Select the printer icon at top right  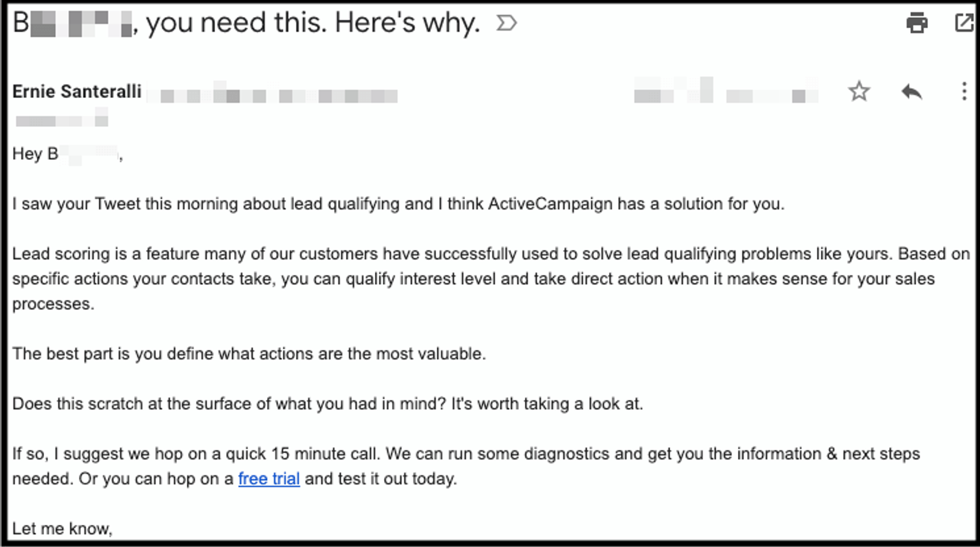[x=916, y=23]
